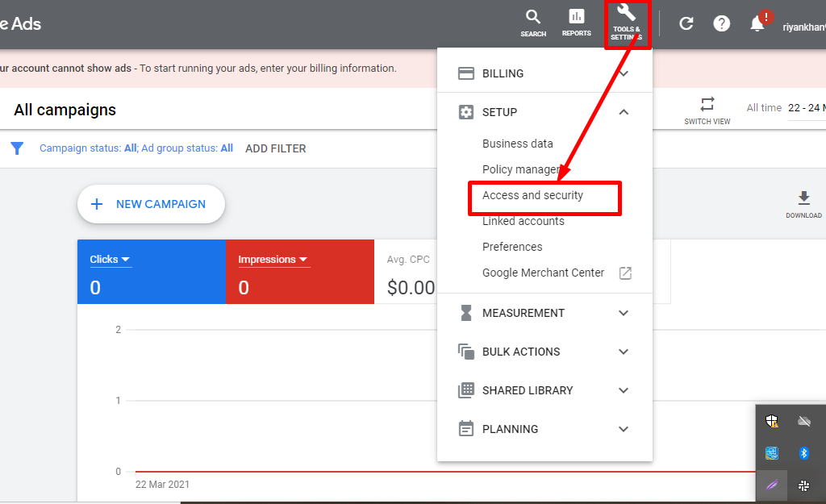Click the Avg. CPC metric card
The height and width of the screenshot is (504, 826).
tap(406, 272)
